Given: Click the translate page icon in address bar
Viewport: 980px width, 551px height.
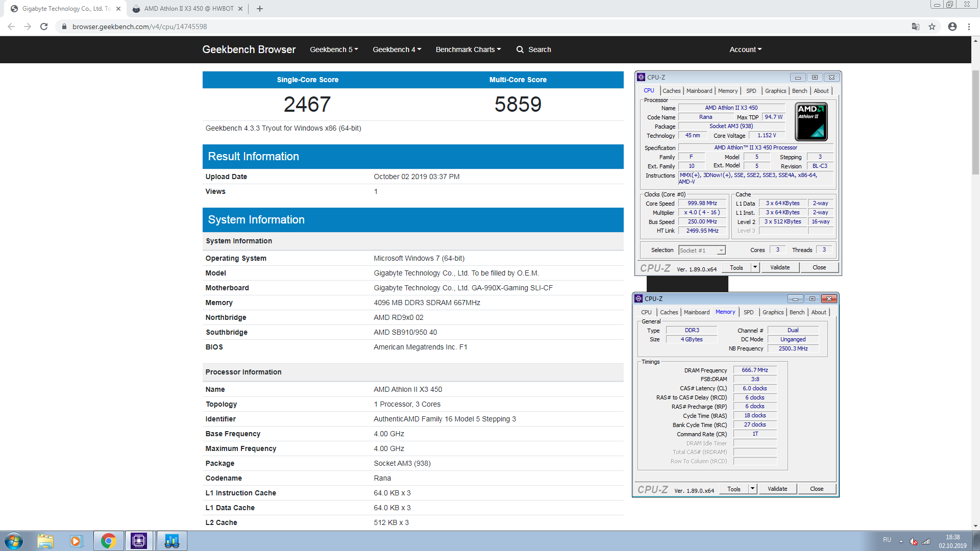Looking at the screenshot, I should [916, 27].
